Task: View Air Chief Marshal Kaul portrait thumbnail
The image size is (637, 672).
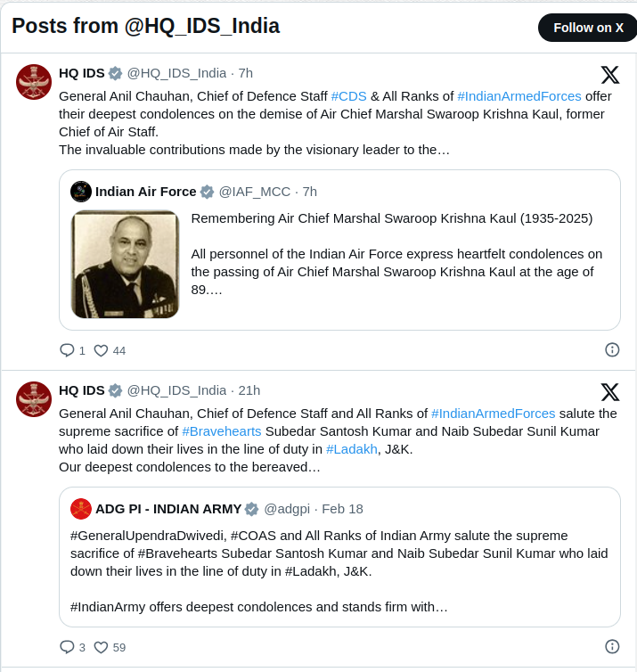Action: click(x=125, y=265)
